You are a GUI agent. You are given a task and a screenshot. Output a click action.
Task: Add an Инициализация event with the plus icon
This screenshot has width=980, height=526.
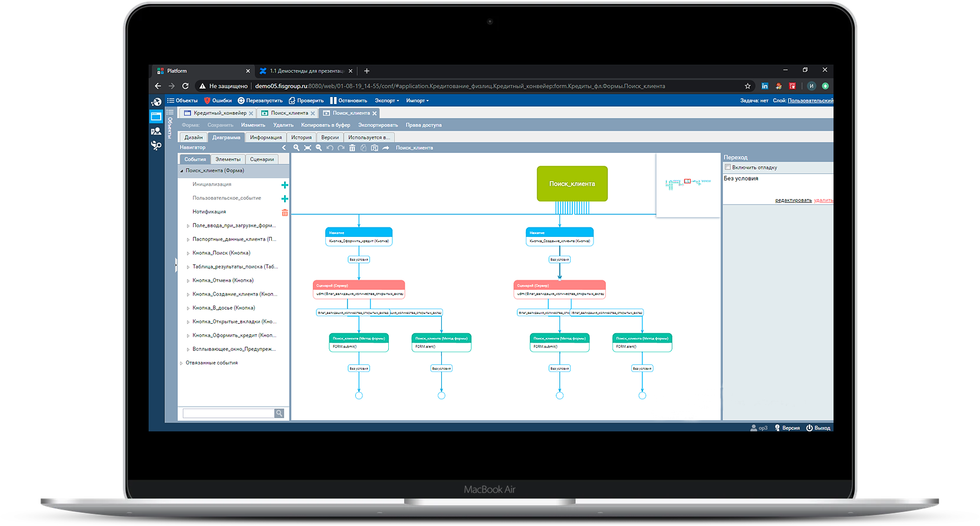pyautogui.click(x=285, y=185)
